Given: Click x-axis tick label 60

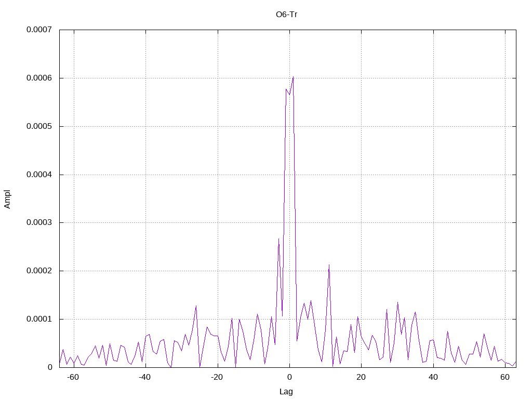Looking at the screenshot, I should (505, 377).
